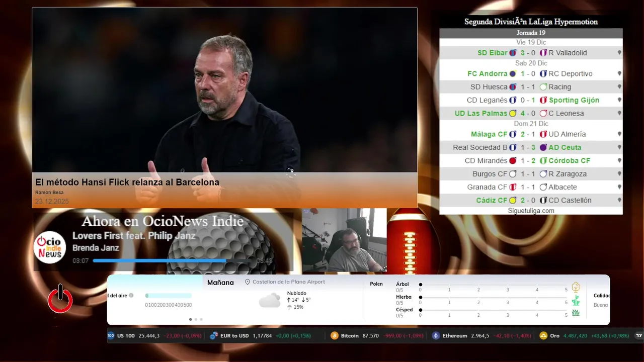Image resolution: width=644 pixels, height=362 pixels.
Task: Select the Mañana weather tab
Action: pos(220,283)
